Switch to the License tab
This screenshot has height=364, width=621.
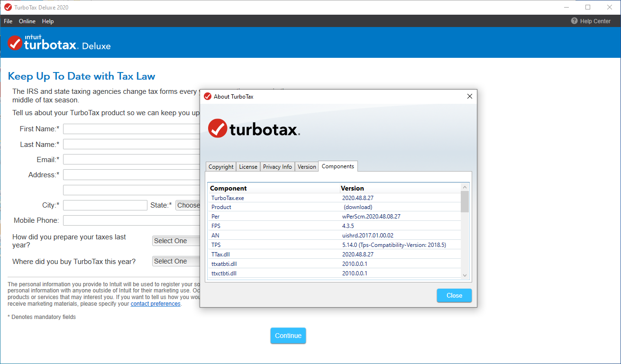tap(248, 167)
